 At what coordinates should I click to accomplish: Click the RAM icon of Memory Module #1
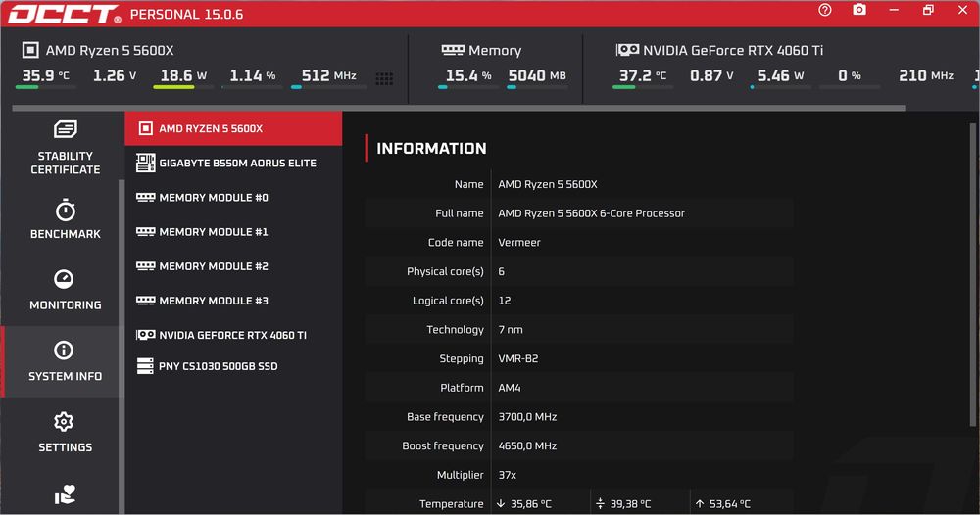click(x=146, y=232)
